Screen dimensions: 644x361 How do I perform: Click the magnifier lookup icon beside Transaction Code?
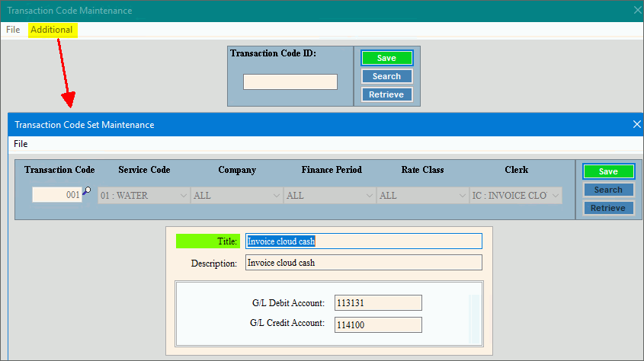click(86, 192)
